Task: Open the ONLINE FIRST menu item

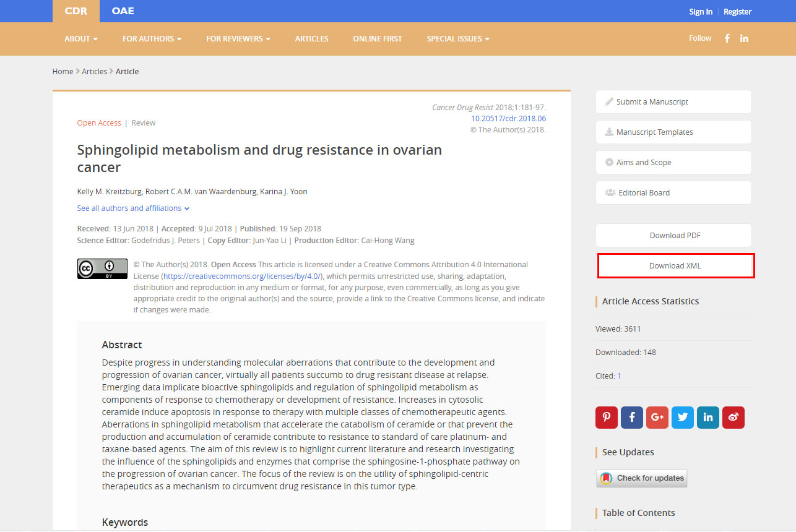Action: coord(377,38)
